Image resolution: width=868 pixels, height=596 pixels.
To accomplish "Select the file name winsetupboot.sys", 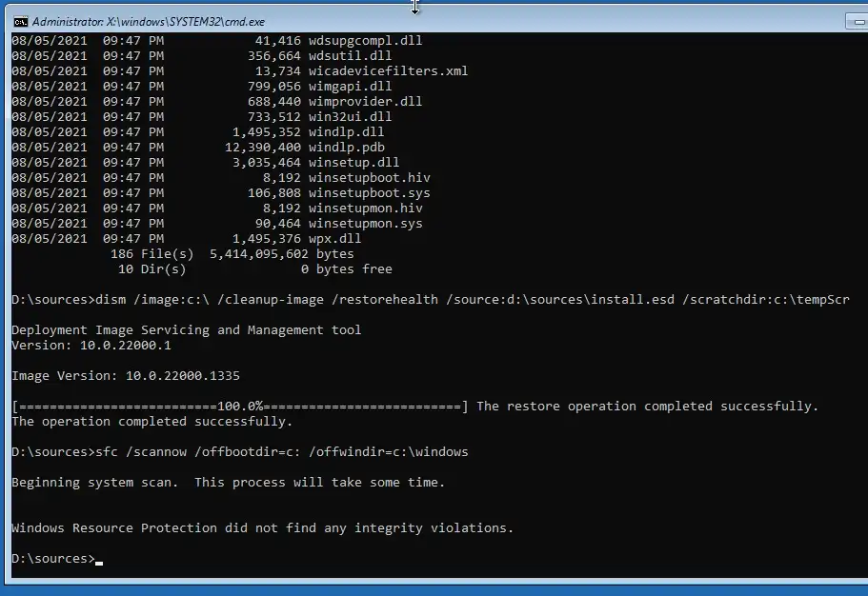I will pos(370,192).
